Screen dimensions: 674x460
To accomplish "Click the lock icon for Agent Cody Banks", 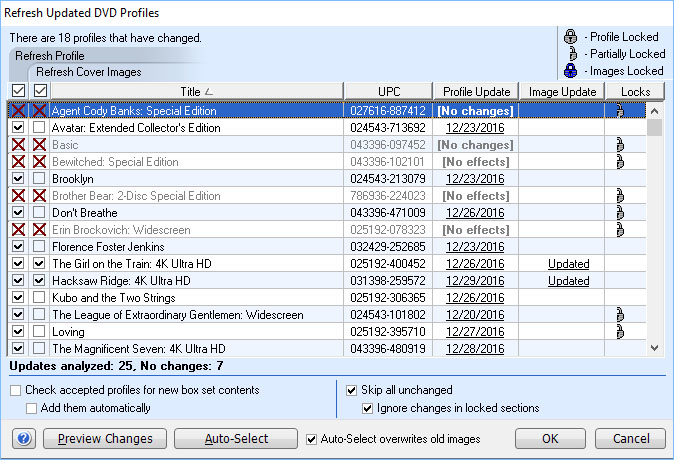I will point(622,111).
